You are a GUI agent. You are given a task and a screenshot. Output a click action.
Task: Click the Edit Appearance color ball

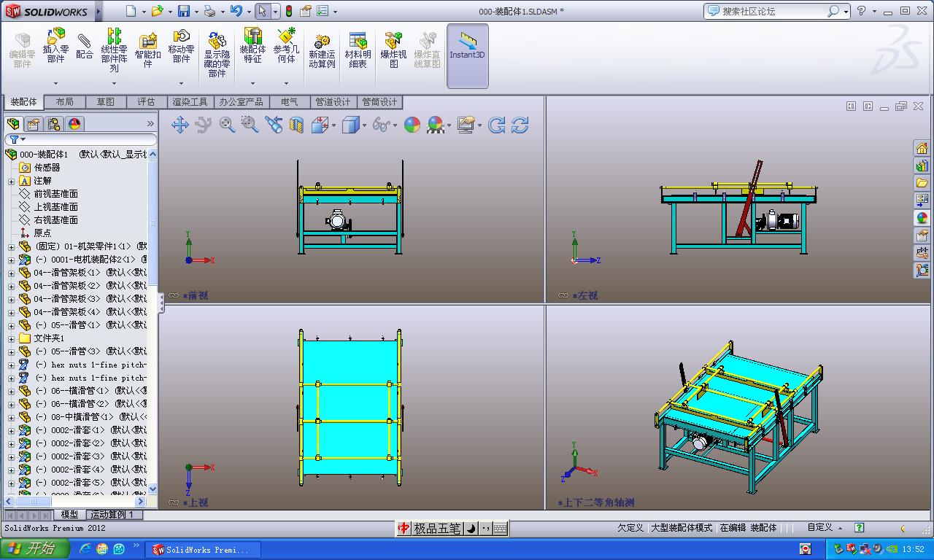pyautogui.click(x=412, y=125)
